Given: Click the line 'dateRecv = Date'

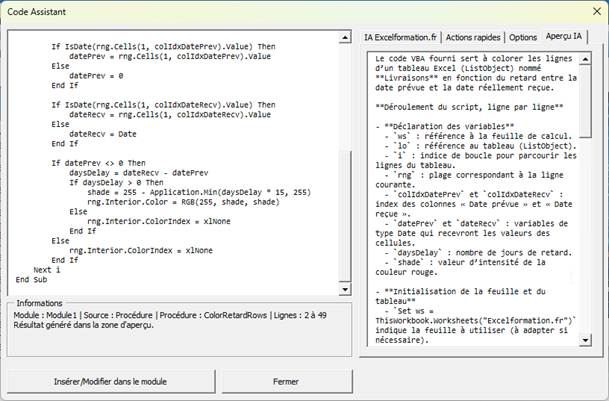Looking at the screenshot, I should (x=103, y=134).
